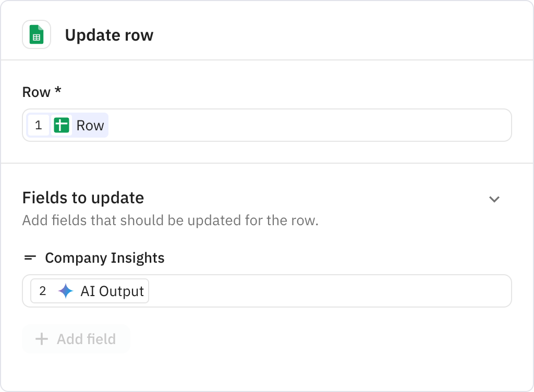Screen dimensions: 534x392
Task: Click the green document icon in the header card
Action: 37,34
